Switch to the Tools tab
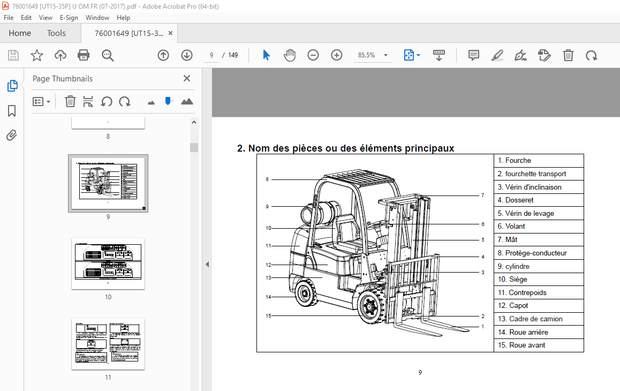This screenshot has height=391, width=620. point(56,33)
